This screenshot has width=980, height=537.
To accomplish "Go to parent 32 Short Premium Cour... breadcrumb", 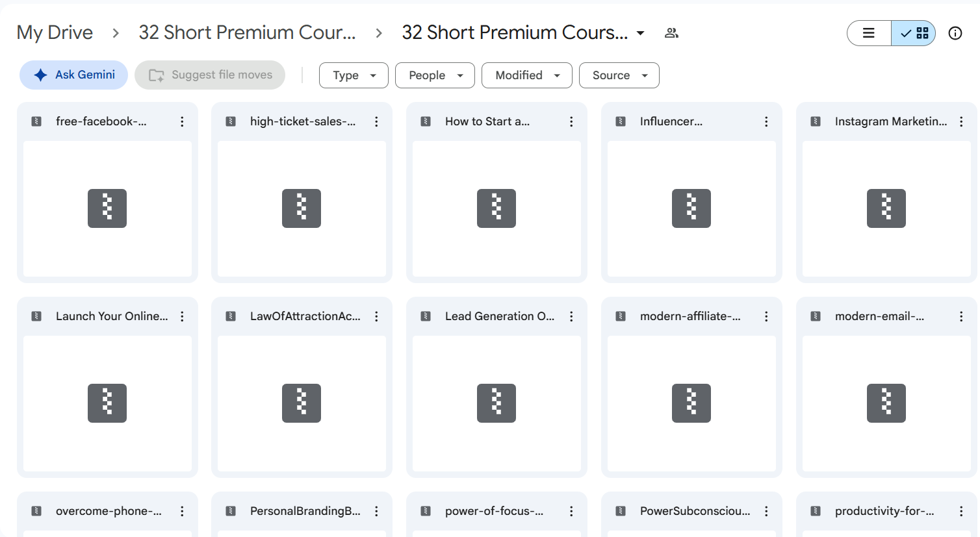I will 247,32.
